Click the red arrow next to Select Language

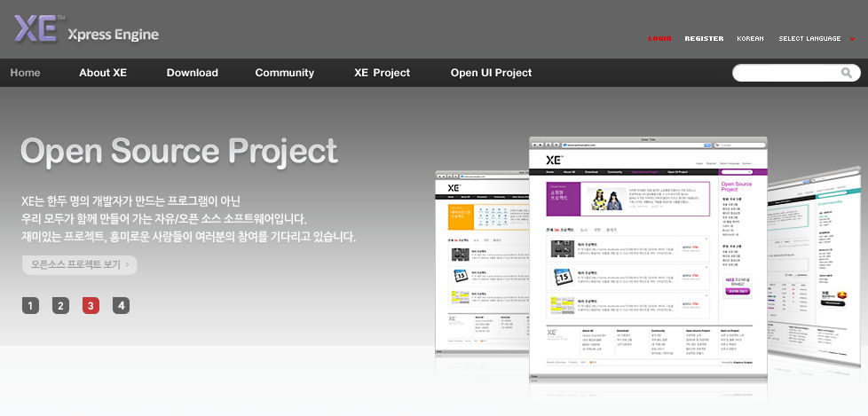click(852, 39)
